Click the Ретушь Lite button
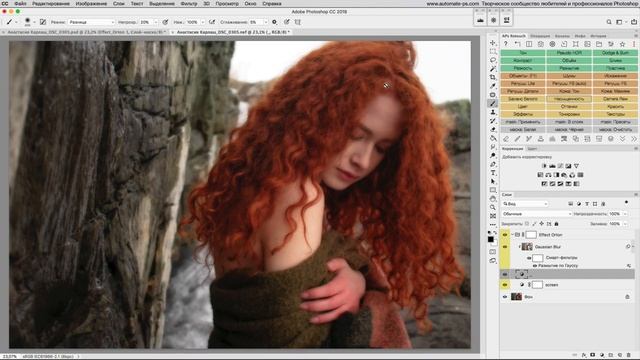This screenshot has width=640, height=360. click(x=522, y=83)
